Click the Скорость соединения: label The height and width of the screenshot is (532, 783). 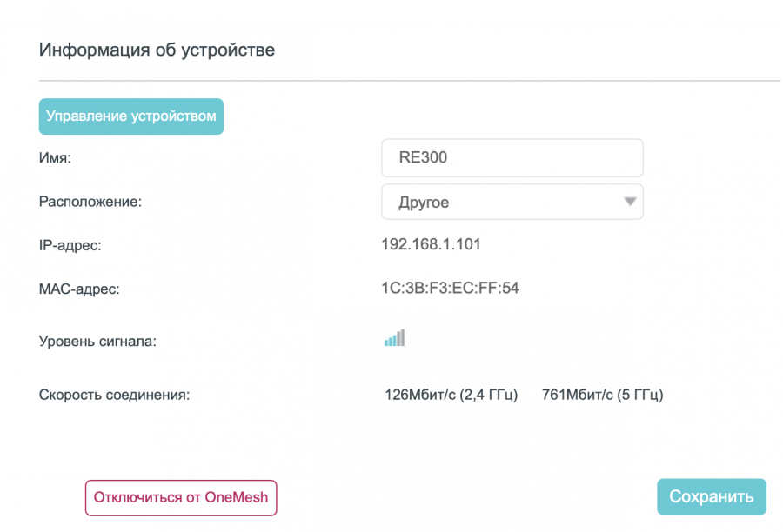pos(114,395)
